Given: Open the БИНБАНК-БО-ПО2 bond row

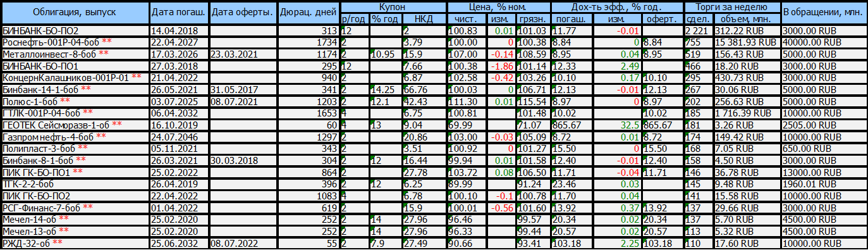Looking at the screenshot, I should tap(434, 30).
